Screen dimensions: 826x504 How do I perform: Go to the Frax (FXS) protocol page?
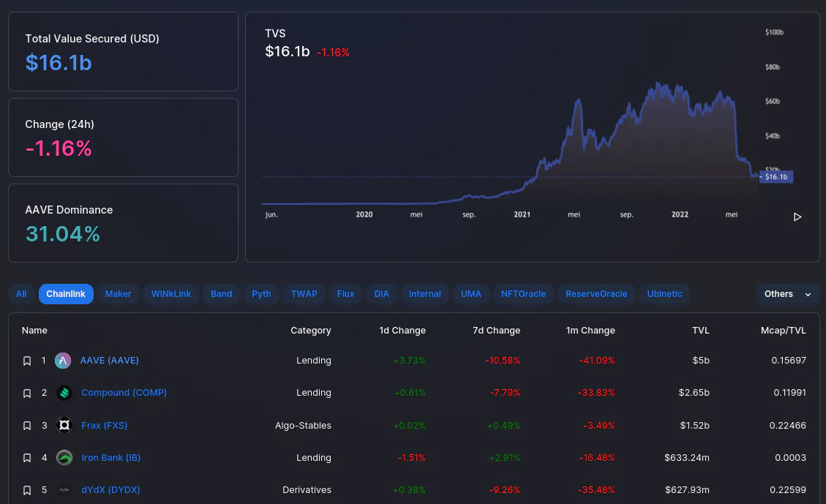coord(105,426)
